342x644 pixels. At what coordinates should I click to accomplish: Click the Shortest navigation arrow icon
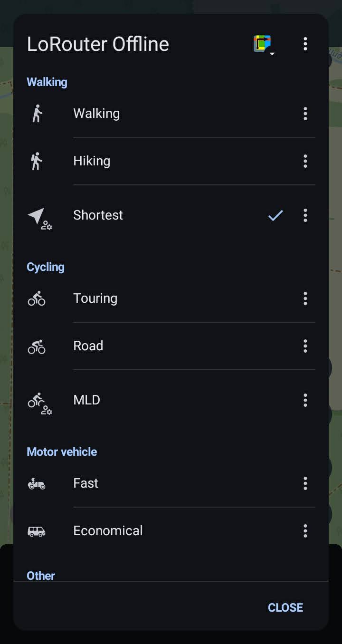pos(37,216)
